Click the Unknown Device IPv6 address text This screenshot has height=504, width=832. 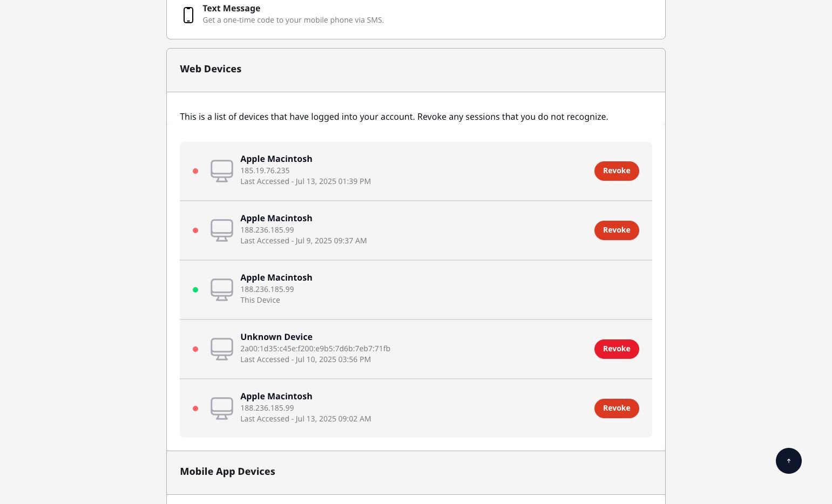[315, 349]
